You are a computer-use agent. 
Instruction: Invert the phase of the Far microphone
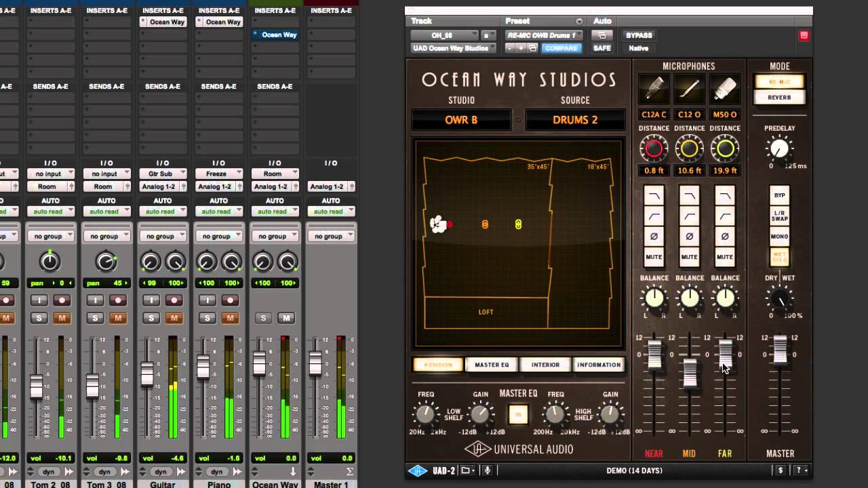725,237
